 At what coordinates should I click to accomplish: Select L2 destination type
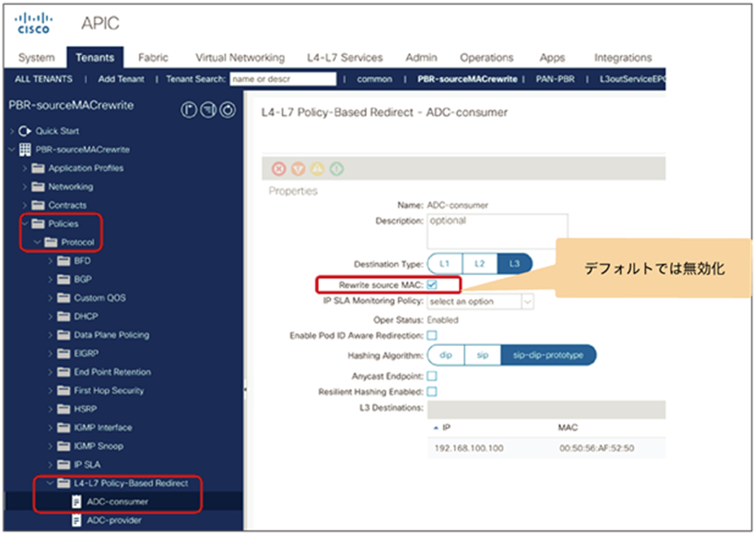click(480, 264)
